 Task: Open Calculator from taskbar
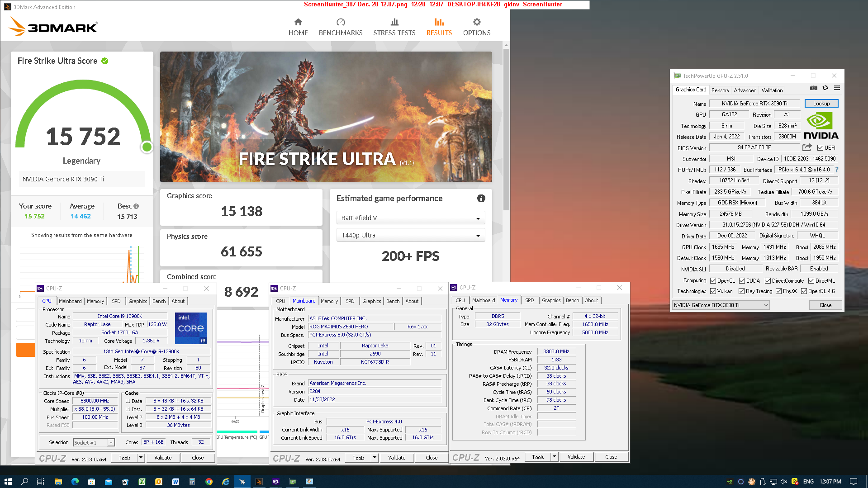(192, 482)
